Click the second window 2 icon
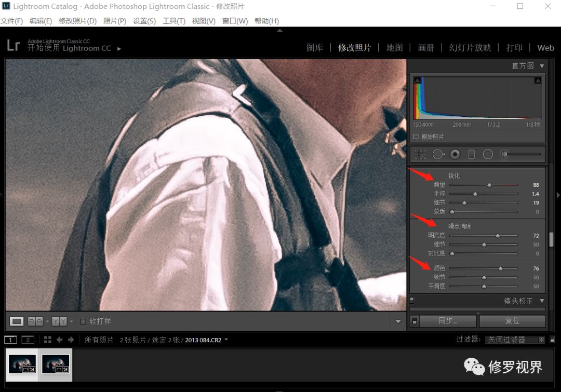The height and width of the screenshot is (392, 561). click(x=28, y=340)
